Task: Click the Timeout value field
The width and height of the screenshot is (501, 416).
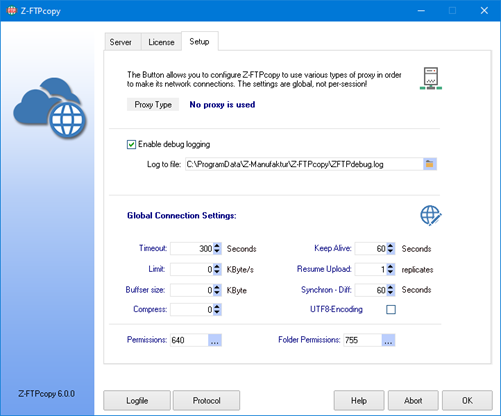Action: coord(192,249)
